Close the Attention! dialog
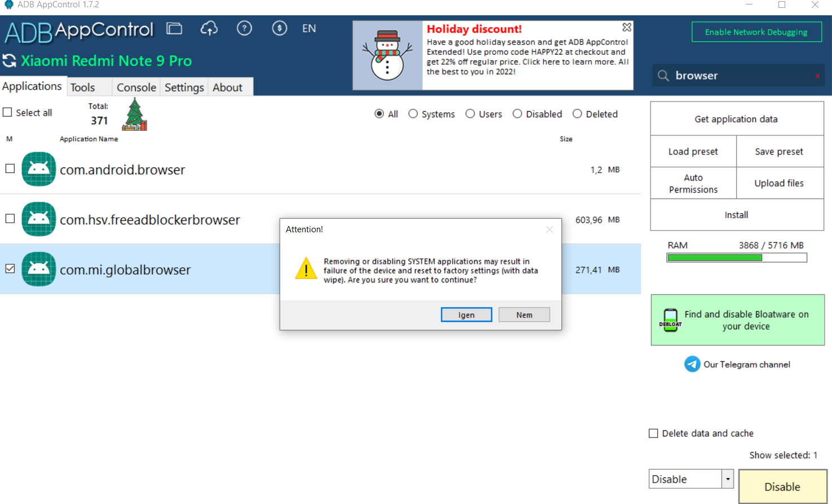Viewport: 832px width, 504px height. (x=550, y=229)
